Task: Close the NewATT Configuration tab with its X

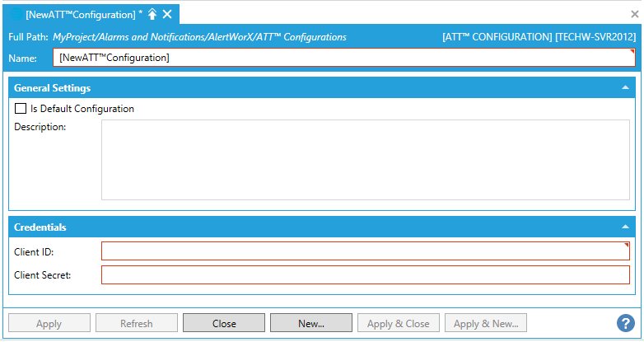Action: pos(167,14)
